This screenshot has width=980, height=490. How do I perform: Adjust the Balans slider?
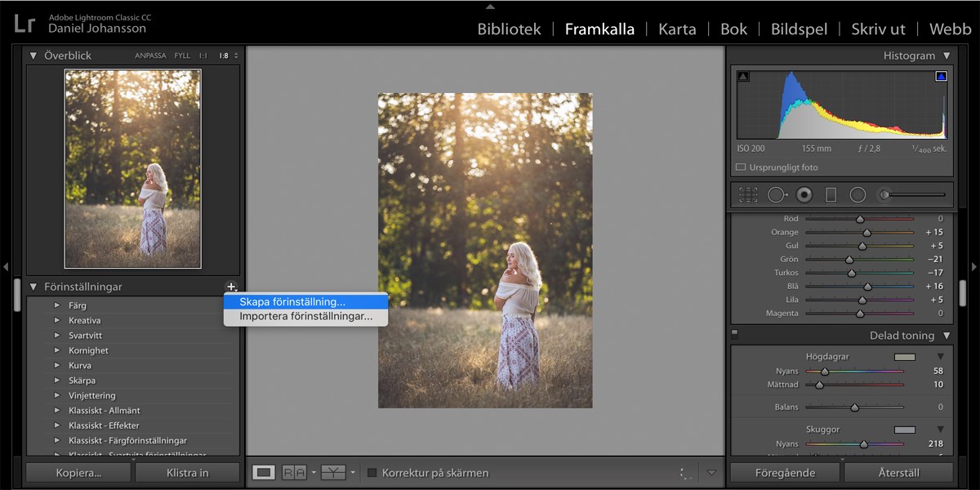point(854,407)
